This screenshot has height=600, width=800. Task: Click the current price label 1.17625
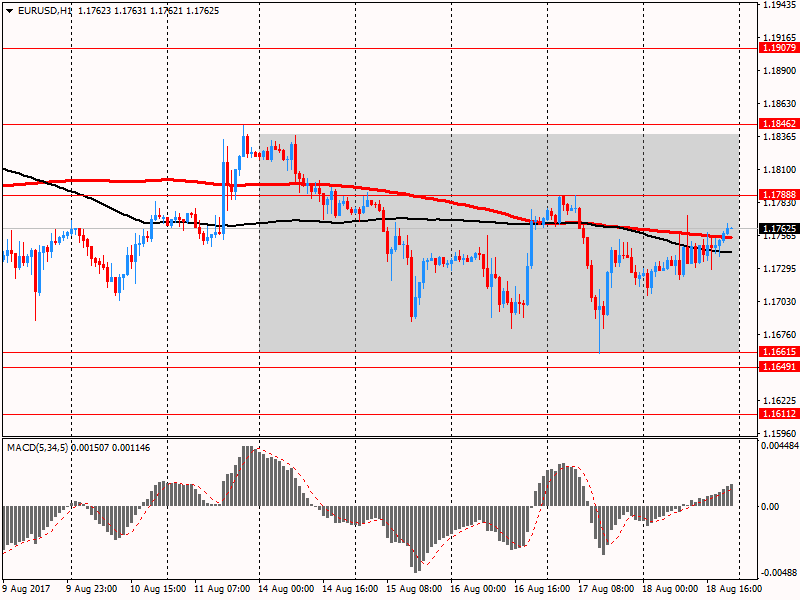pyautogui.click(x=779, y=229)
